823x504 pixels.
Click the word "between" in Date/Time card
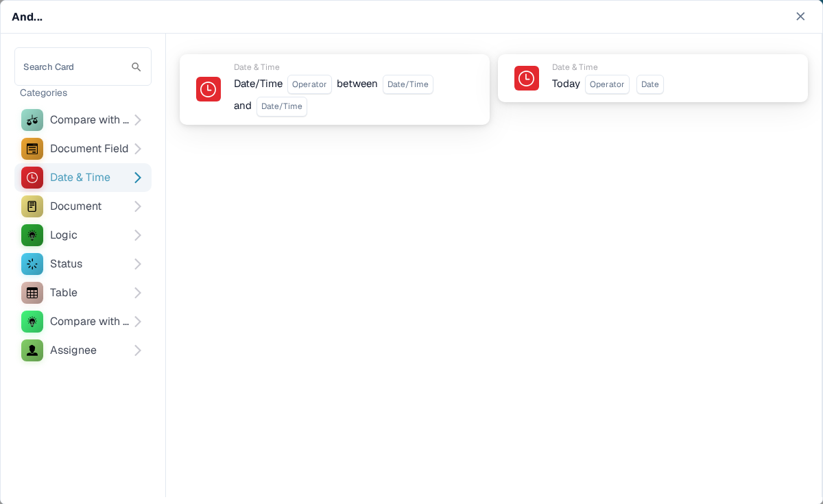coord(357,84)
